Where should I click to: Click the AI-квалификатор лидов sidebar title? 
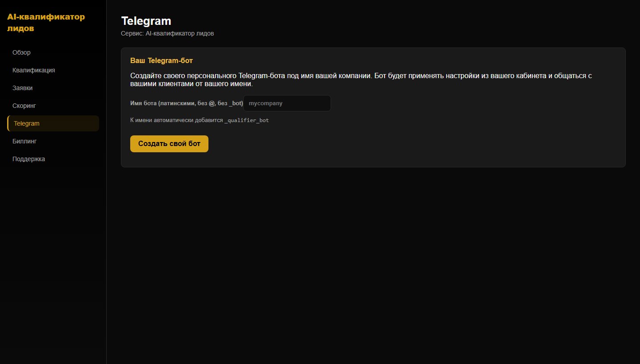tap(46, 23)
